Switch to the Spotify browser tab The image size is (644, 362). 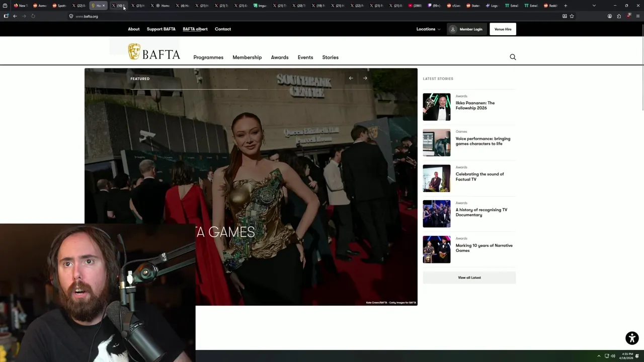point(60,6)
